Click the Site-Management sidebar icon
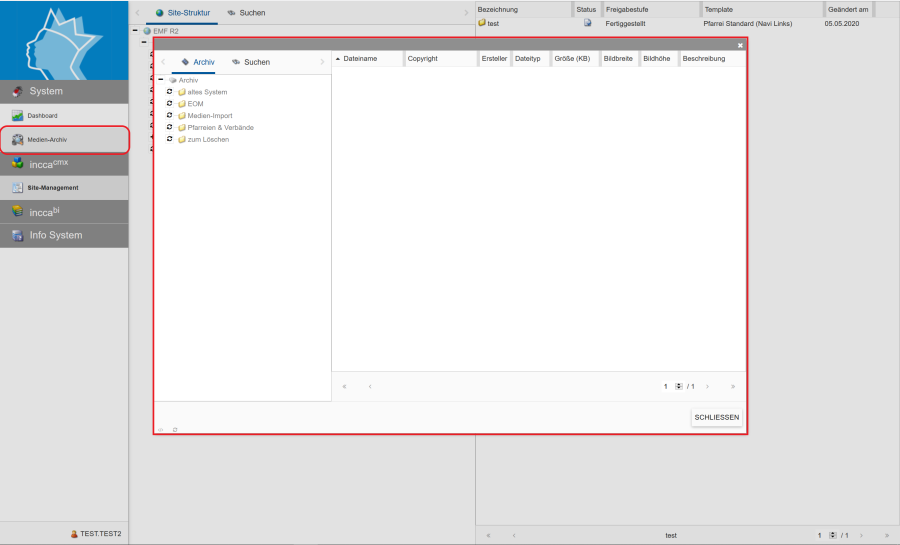 17,187
